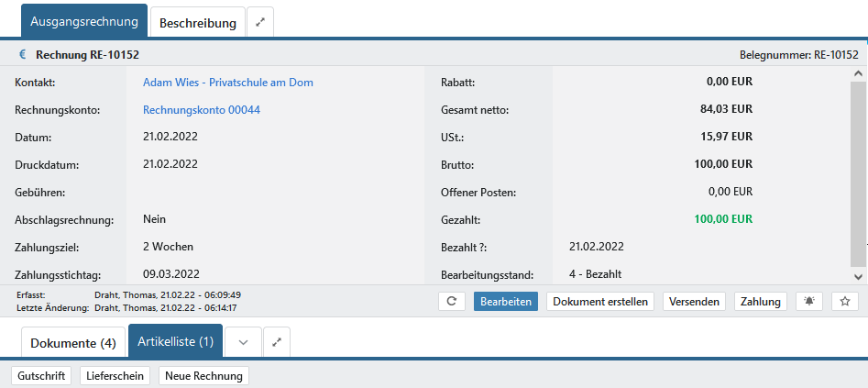Image resolution: width=868 pixels, height=388 pixels.
Task: Click the Euro icon beside Rechnung RE-10152
Action: click(22, 55)
